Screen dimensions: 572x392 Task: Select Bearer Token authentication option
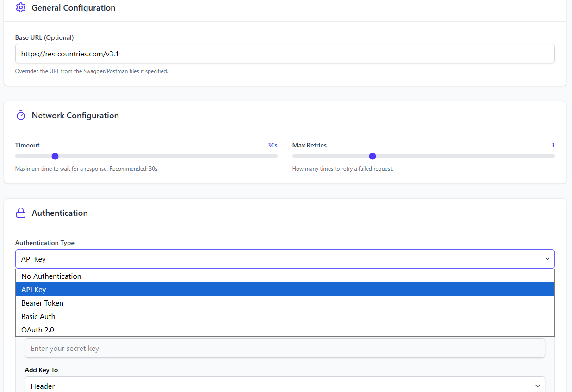pyautogui.click(x=43, y=303)
